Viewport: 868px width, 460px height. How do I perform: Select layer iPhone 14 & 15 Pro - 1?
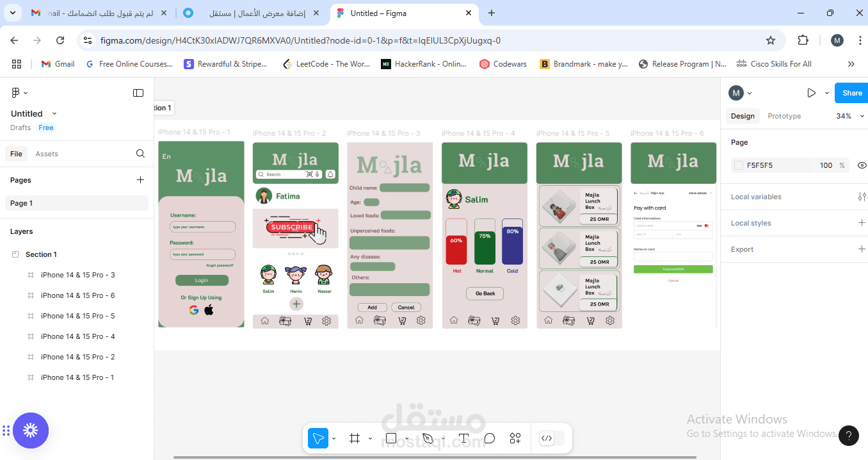pyautogui.click(x=77, y=377)
